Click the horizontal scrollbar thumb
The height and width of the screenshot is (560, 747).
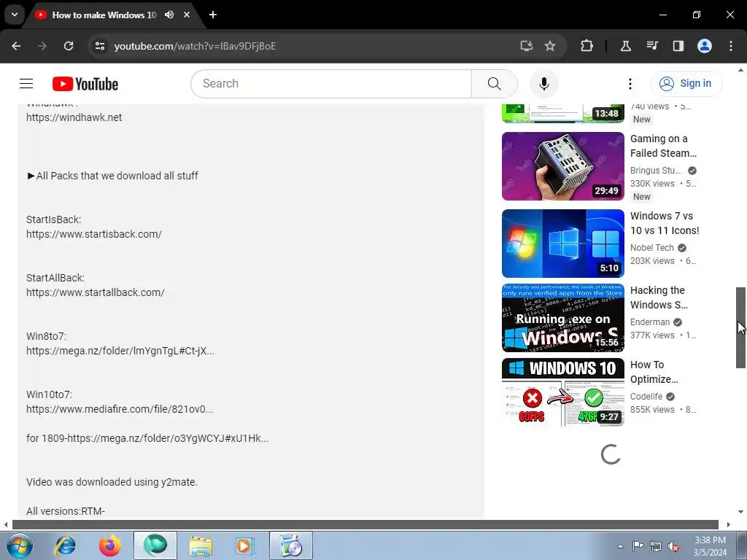[365, 525]
